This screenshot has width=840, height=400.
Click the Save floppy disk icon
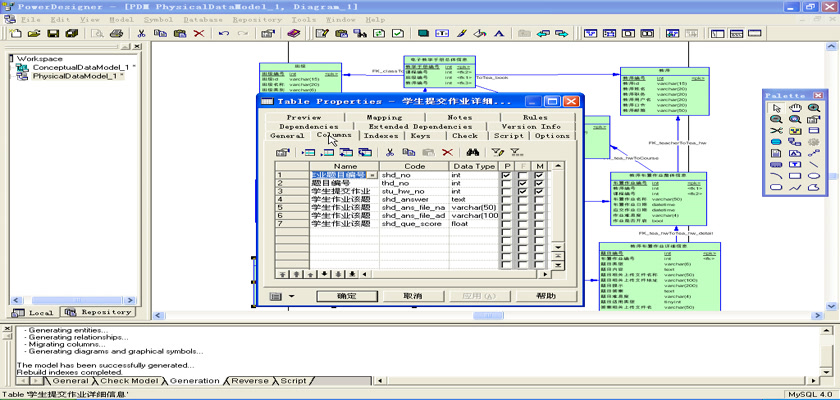pyautogui.click(x=53, y=33)
